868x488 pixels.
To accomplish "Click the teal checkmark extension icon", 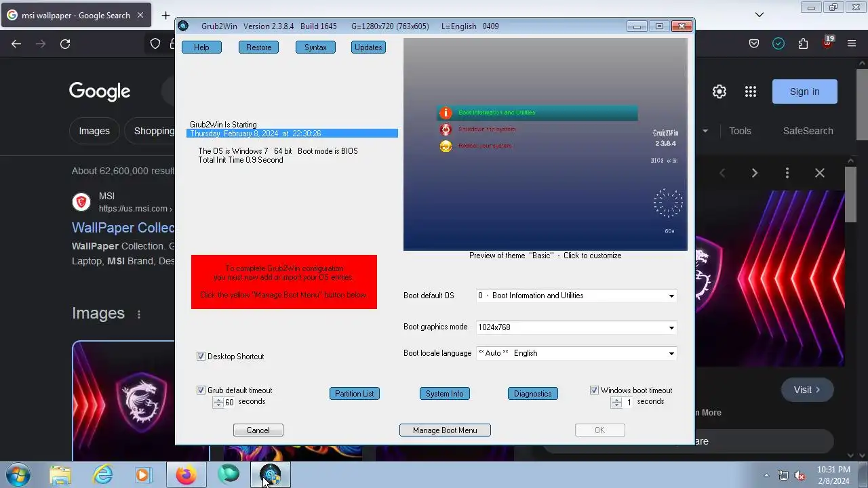I will point(778,44).
